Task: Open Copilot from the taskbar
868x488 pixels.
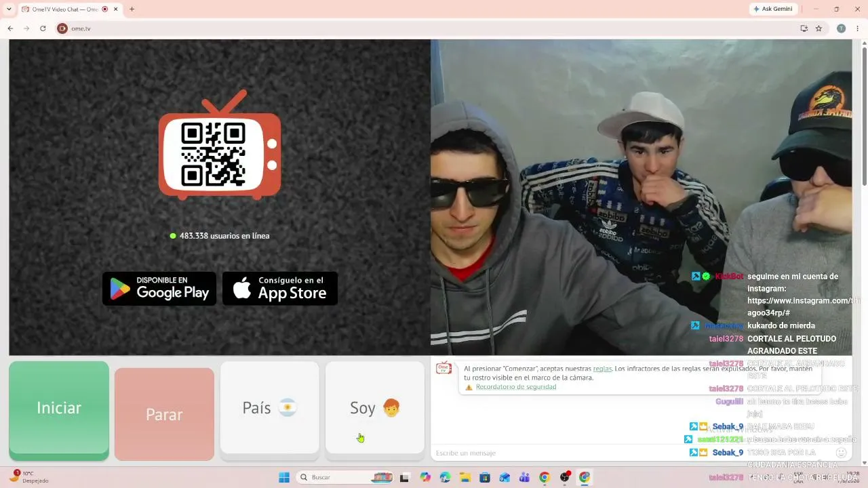Action: coord(425,477)
